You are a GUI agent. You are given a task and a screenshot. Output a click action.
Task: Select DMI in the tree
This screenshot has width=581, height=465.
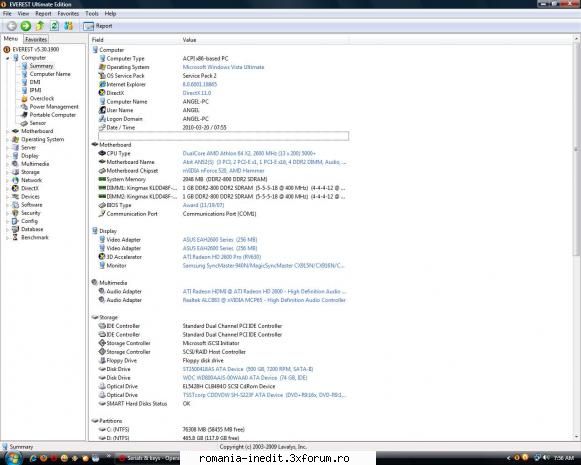coord(35,82)
